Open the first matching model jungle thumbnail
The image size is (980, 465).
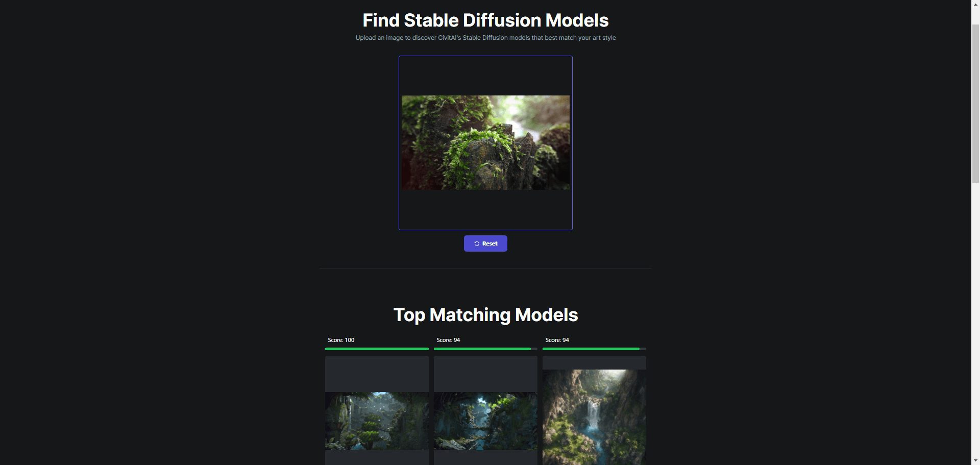point(377,421)
